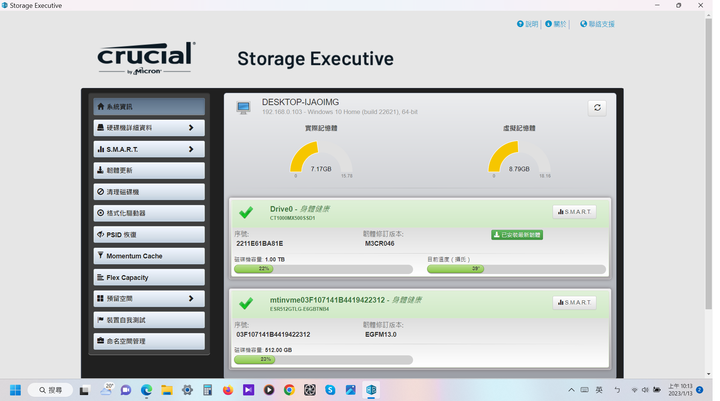Open Flex Capacity from the sidebar

149,277
